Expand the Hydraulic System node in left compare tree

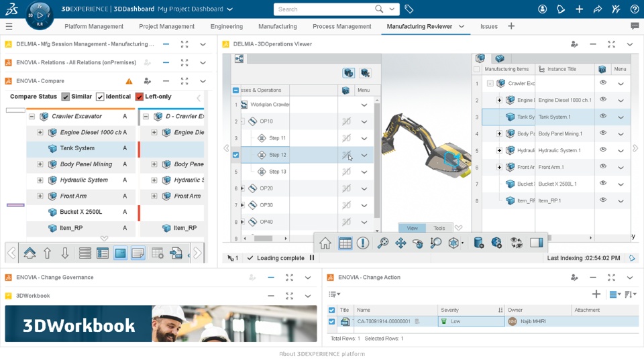[40, 180]
